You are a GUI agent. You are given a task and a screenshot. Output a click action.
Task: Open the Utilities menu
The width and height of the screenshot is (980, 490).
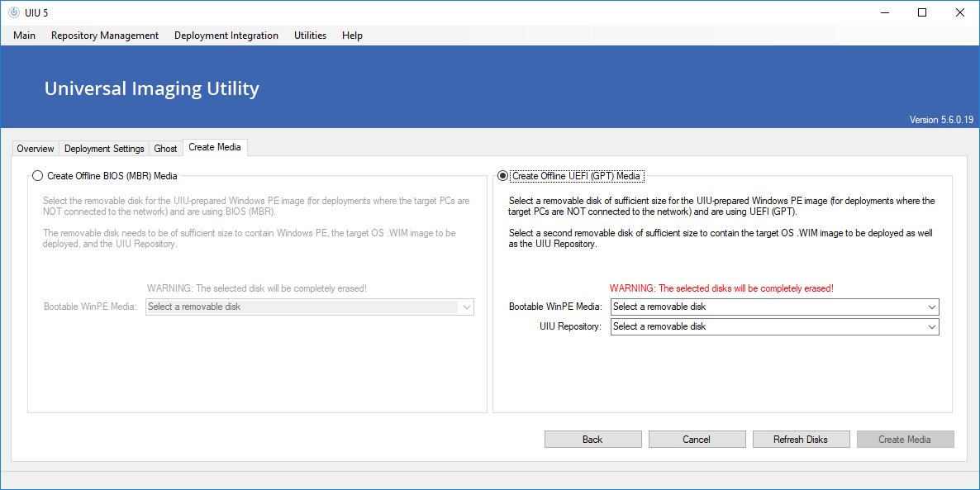coord(310,36)
